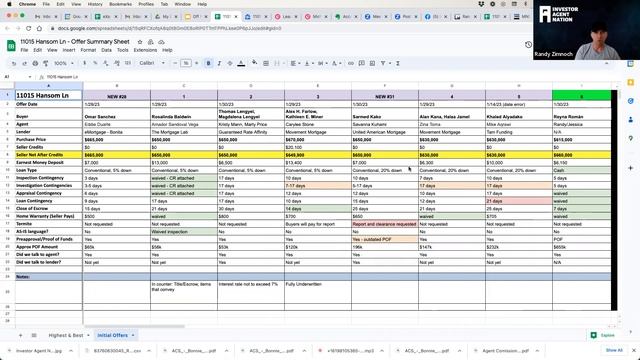Open the Format menu in Sheets

88,50
